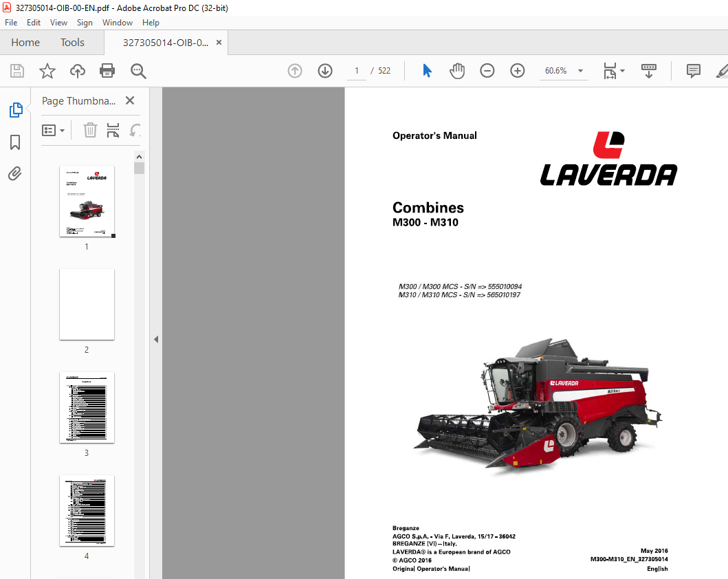This screenshot has height=579, width=728.
Task: Go to previous page arrow
Action: tap(295, 71)
